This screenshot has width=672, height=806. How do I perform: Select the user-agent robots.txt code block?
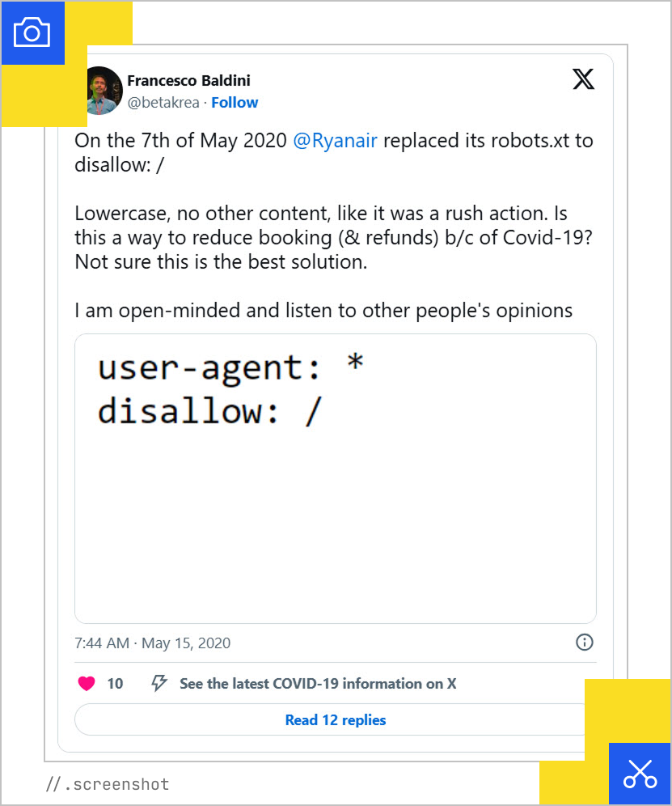335,476
